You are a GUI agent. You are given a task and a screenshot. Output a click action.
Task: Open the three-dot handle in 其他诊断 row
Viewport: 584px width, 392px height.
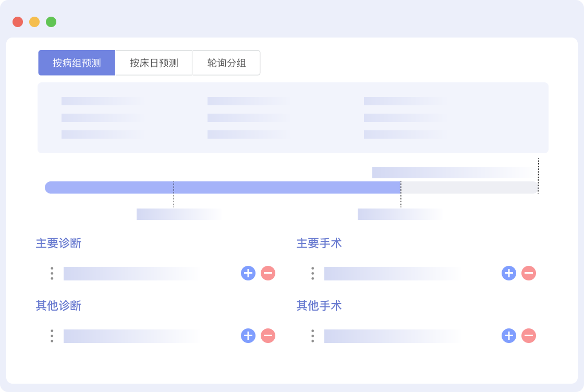pos(52,336)
